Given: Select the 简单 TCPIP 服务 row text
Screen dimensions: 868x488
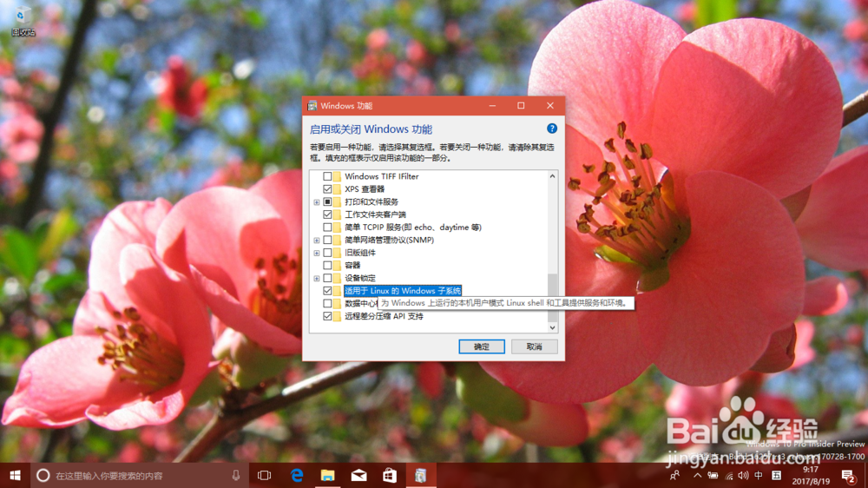Looking at the screenshot, I should point(413,228).
